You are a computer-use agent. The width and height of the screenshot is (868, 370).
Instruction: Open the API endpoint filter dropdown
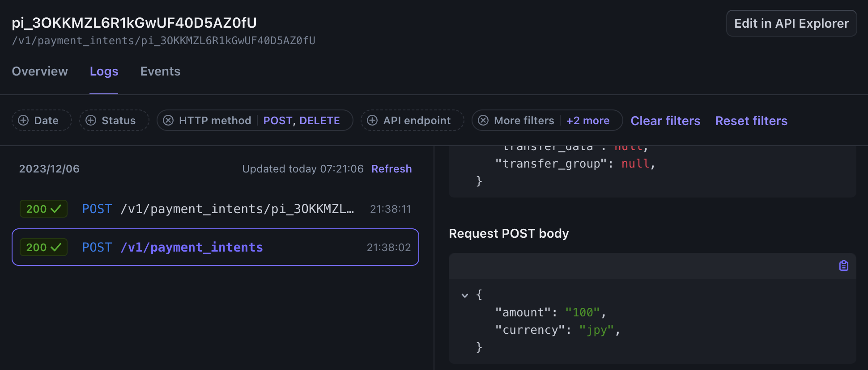pyautogui.click(x=417, y=121)
